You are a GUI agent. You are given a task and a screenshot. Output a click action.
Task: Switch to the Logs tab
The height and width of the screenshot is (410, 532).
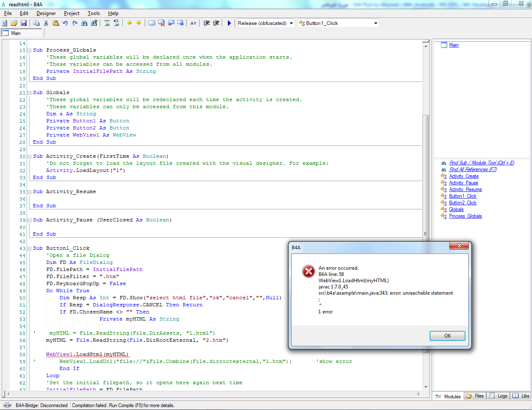tap(498, 396)
